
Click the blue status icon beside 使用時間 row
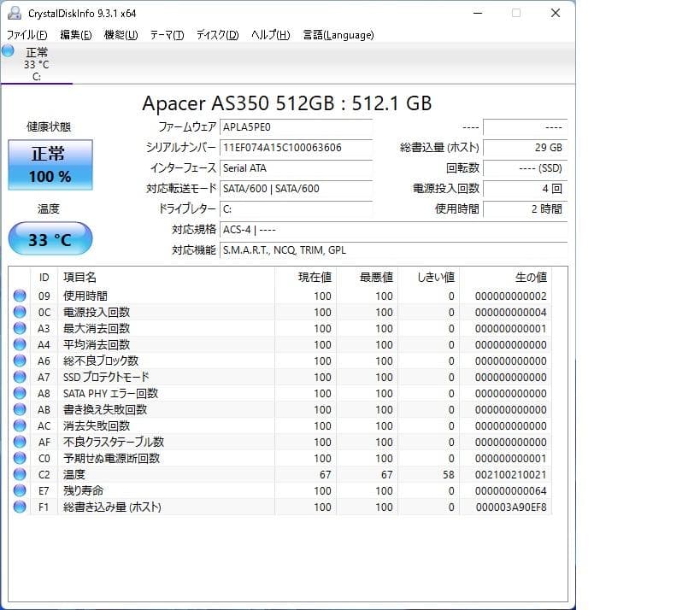pyautogui.click(x=19, y=296)
